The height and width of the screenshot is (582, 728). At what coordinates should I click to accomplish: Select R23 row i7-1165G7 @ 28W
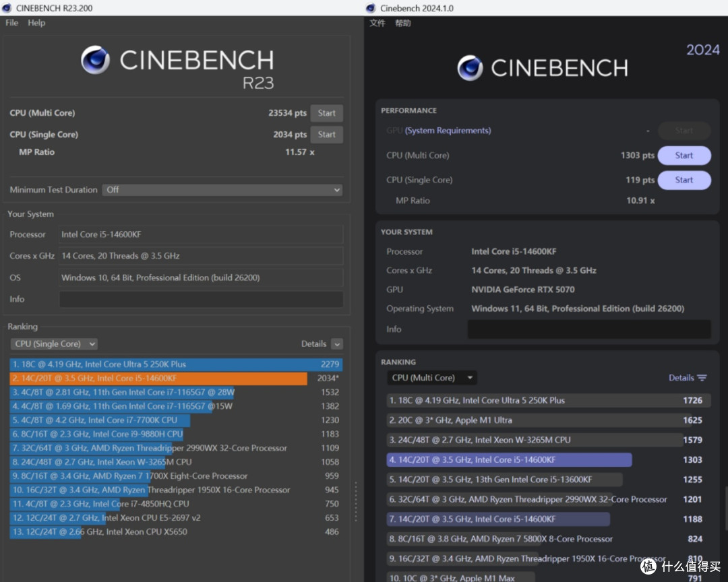tap(176, 392)
